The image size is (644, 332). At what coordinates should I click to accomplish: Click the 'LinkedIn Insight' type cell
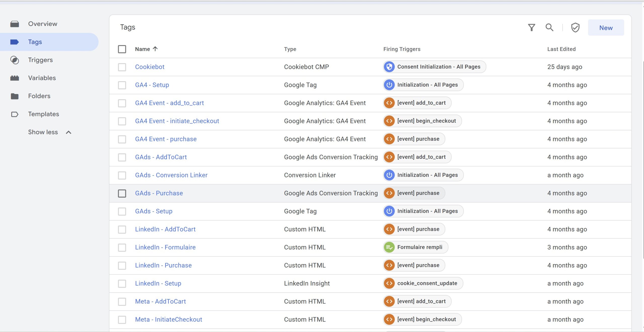coord(307,283)
